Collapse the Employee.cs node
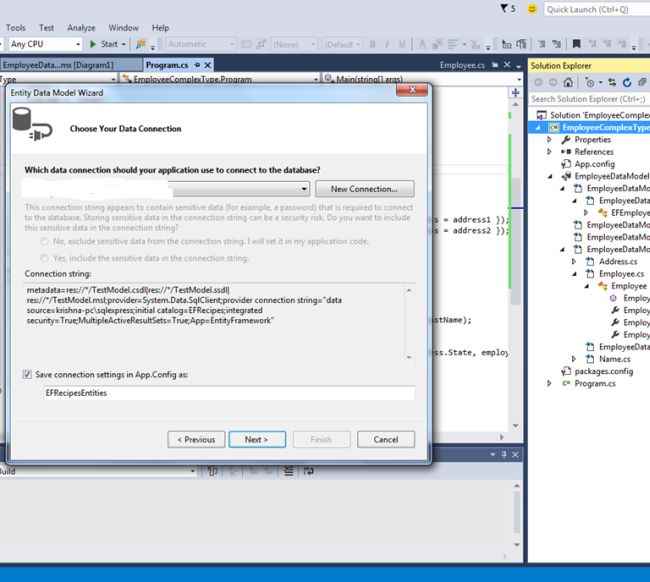 [x=575, y=274]
